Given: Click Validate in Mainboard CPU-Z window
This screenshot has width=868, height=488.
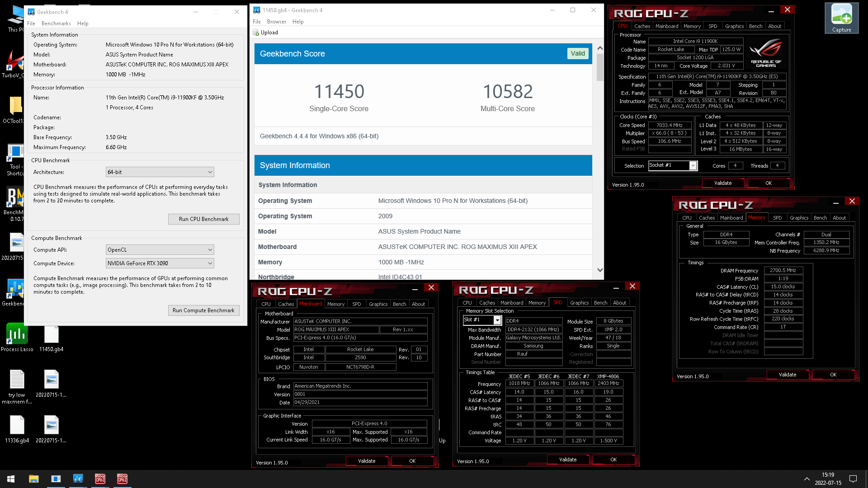Looking at the screenshot, I should 367,461.
